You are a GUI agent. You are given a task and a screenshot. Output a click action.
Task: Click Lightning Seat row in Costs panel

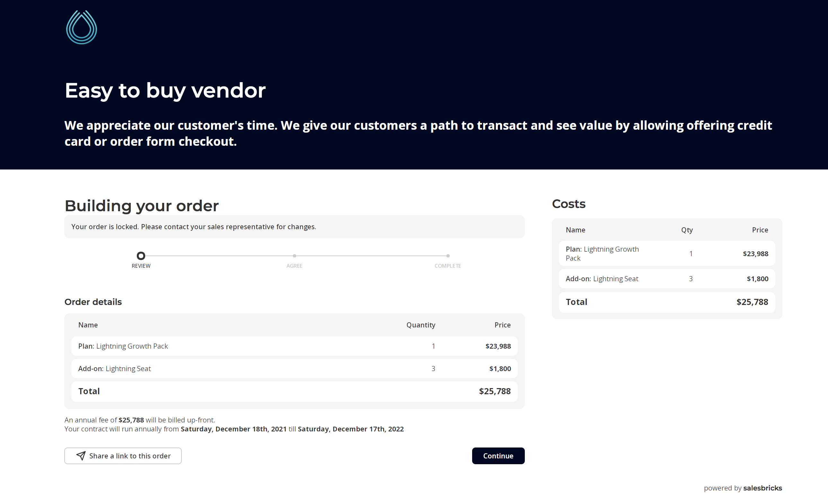(667, 279)
